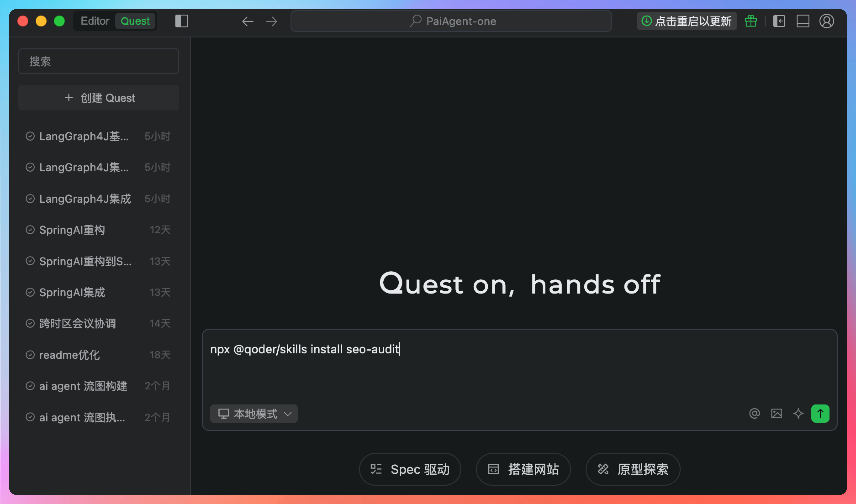
Task: Click the attach image icon
Action: [x=776, y=413]
